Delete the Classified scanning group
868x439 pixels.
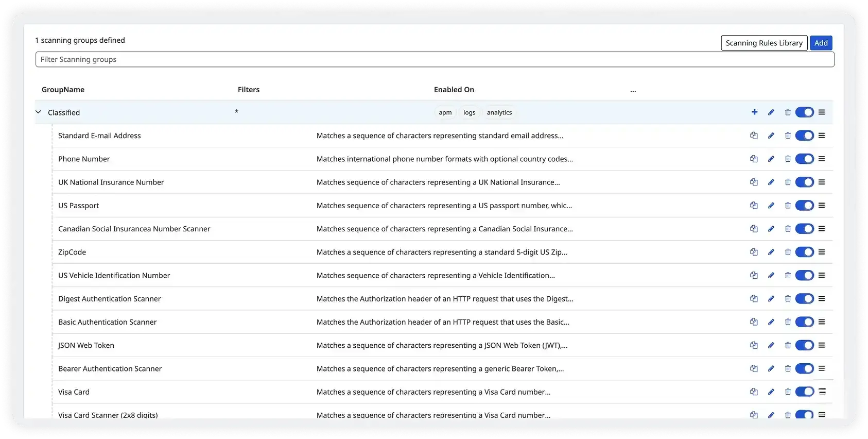click(787, 112)
